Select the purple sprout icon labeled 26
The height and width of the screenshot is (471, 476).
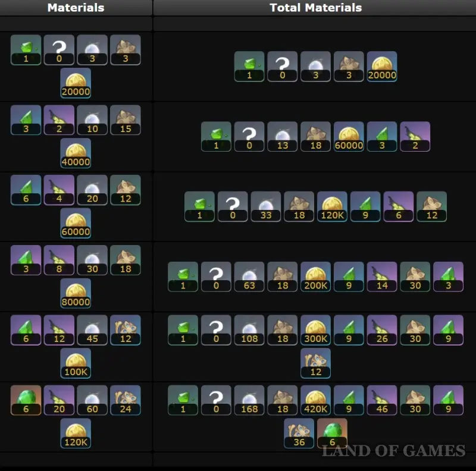[x=382, y=330]
